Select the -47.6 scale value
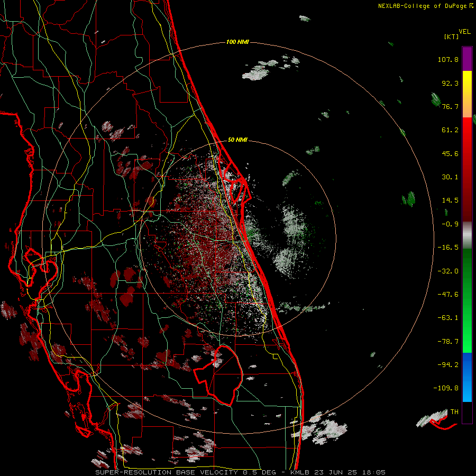 tap(448, 295)
